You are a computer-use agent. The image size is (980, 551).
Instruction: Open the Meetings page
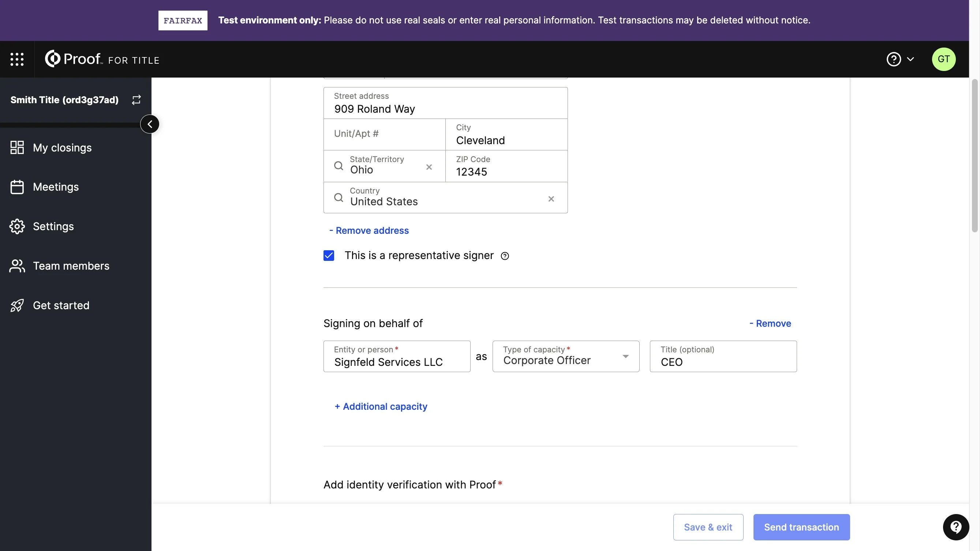pos(56,187)
